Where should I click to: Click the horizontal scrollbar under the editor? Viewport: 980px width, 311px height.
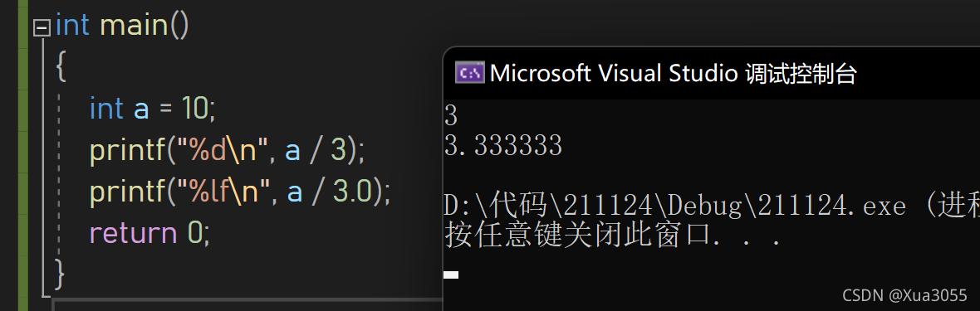[247, 304]
